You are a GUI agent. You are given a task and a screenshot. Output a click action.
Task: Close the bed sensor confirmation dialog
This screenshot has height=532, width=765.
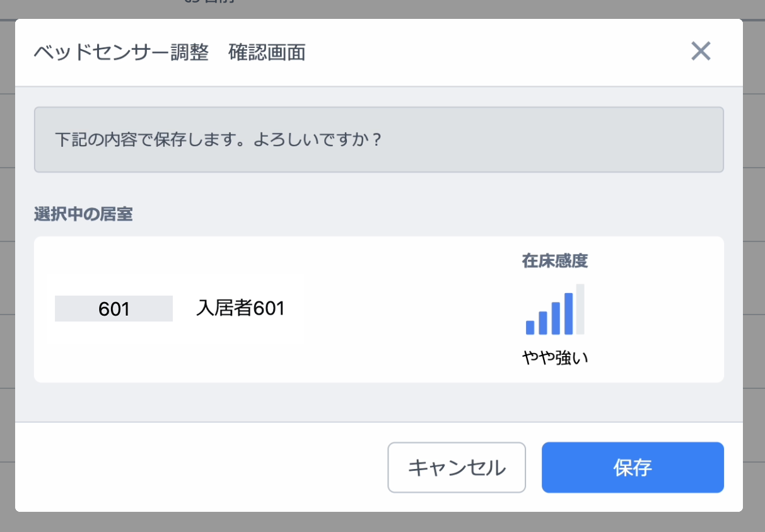point(701,52)
